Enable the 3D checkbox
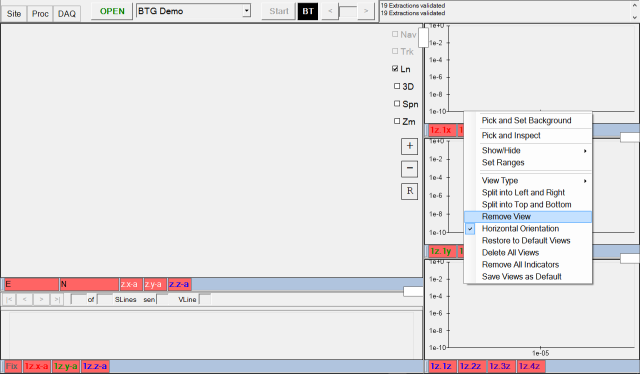This screenshot has height=374, width=640. [x=397, y=86]
